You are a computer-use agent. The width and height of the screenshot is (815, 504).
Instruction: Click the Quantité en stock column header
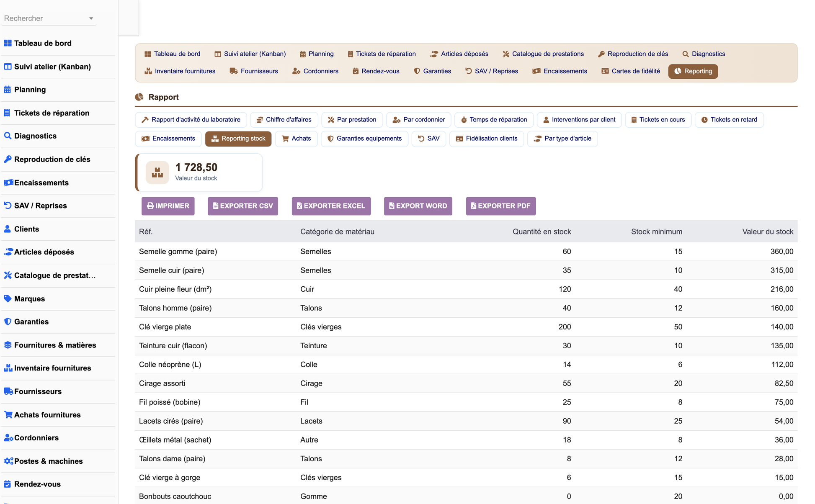point(542,231)
